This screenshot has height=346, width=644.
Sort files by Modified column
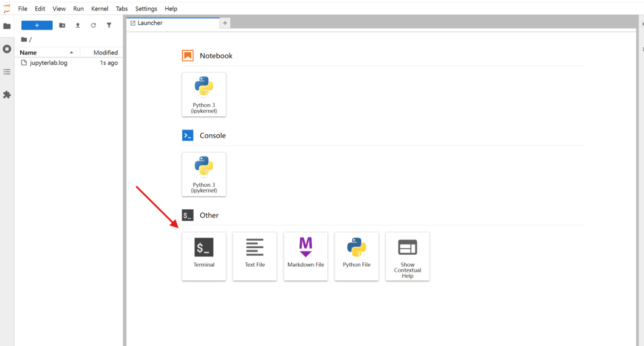(x=105, y=53)
